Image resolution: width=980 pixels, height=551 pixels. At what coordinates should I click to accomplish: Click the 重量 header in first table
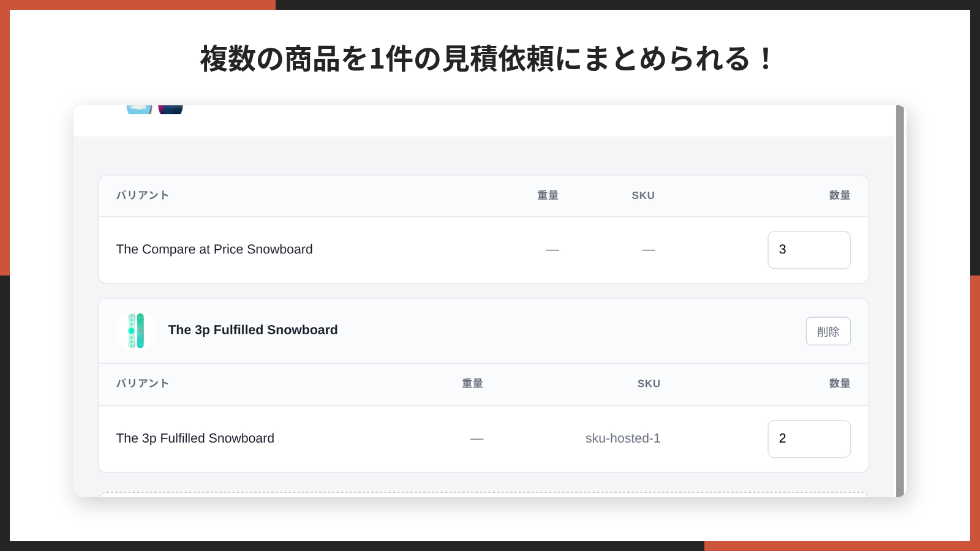pyautogui.click(x=548, y=195)
